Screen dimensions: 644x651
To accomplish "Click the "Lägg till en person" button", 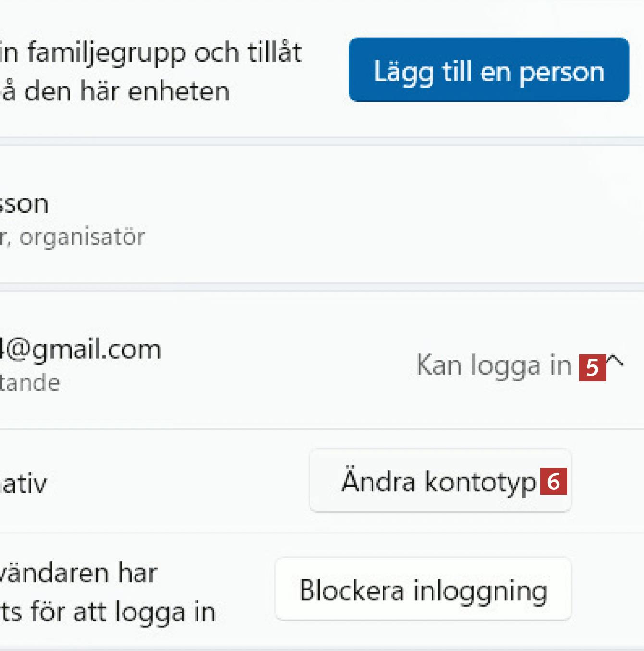I will tap(489, 70).
